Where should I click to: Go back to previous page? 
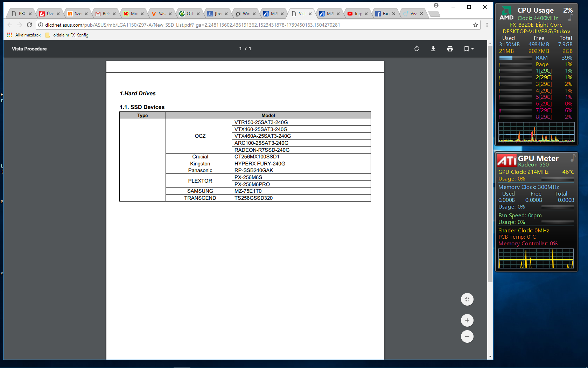(10, 25)
